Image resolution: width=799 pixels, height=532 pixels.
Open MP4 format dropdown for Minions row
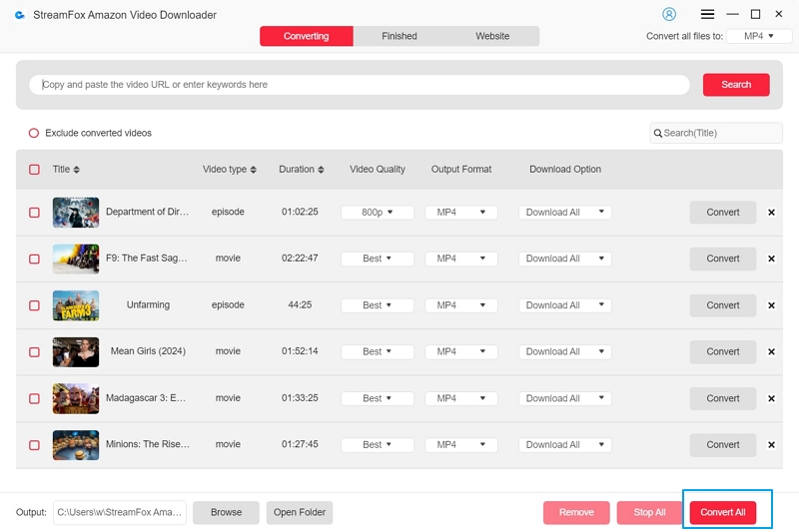[461, 445]
